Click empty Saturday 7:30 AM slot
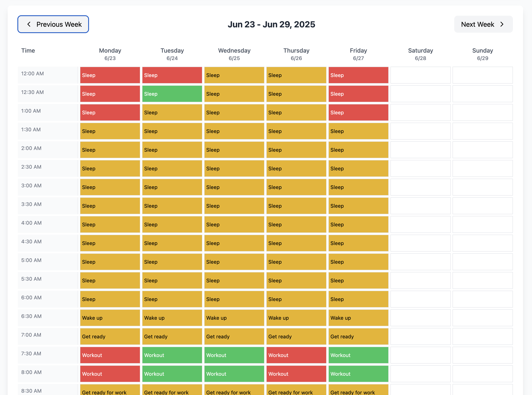The image size is (532, 395). click(x=420, y=355)
